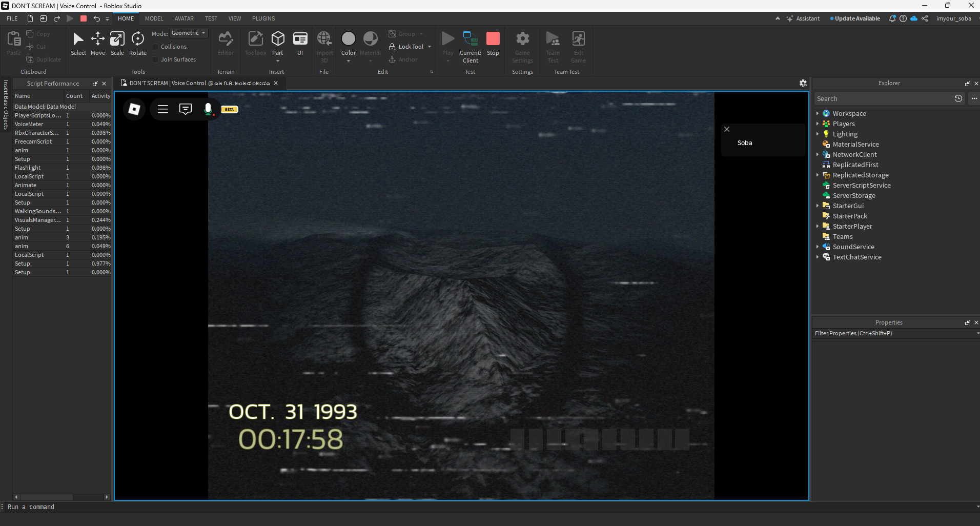Switch the Current Client view
The image size is (980, 526).
tap(471, 46)
